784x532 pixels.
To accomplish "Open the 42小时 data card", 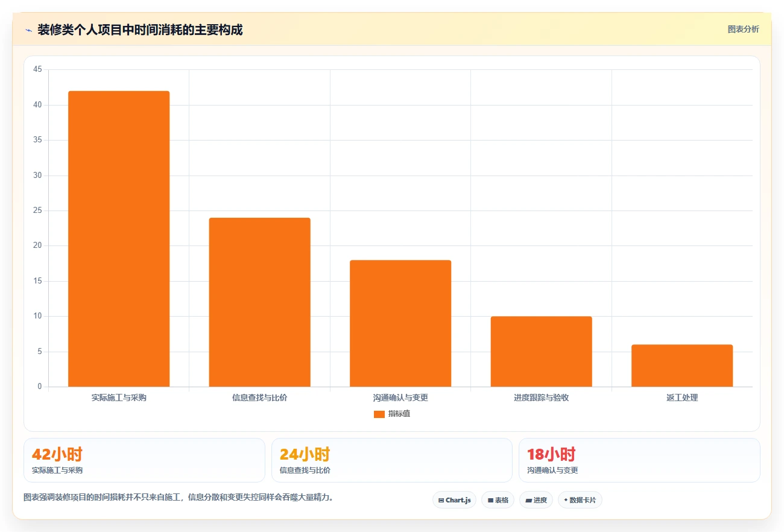I will pyautogui.click(x=144, y=460).
